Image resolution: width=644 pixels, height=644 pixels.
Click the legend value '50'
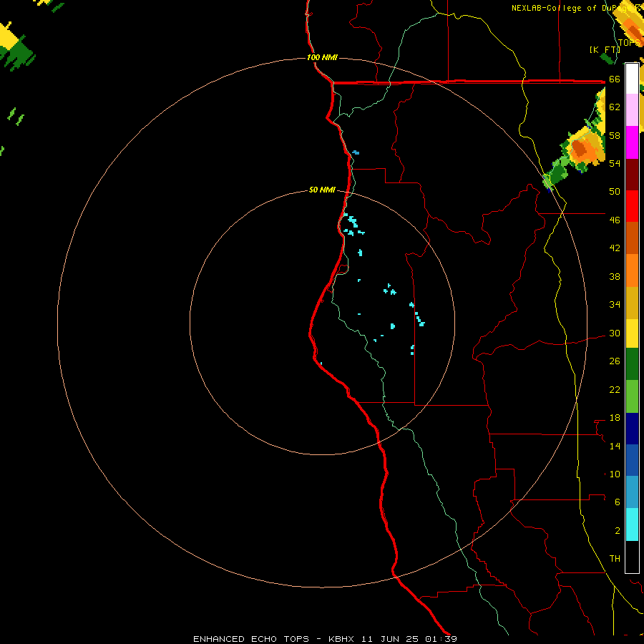coord(615,192)
